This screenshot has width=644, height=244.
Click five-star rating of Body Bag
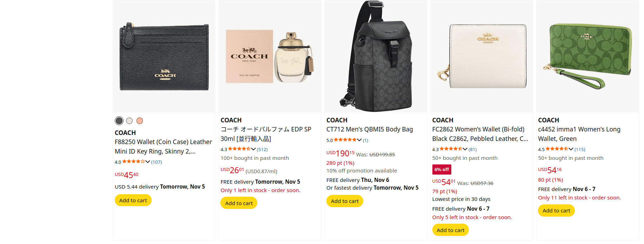pos(345,140)
